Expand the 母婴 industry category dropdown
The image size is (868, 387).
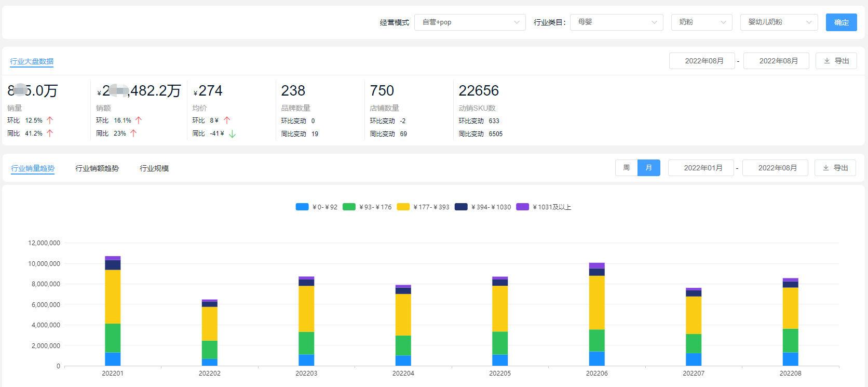point(617,22)
